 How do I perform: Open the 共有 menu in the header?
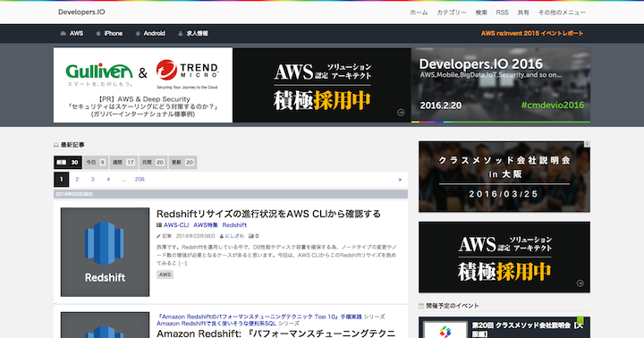(x=523, y=13)
